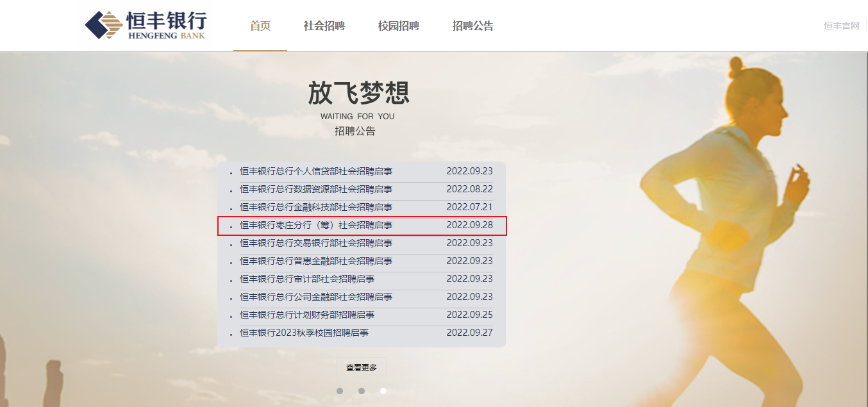
Task: Click the date 2022.07.21
Action: [x=470, y=207]
